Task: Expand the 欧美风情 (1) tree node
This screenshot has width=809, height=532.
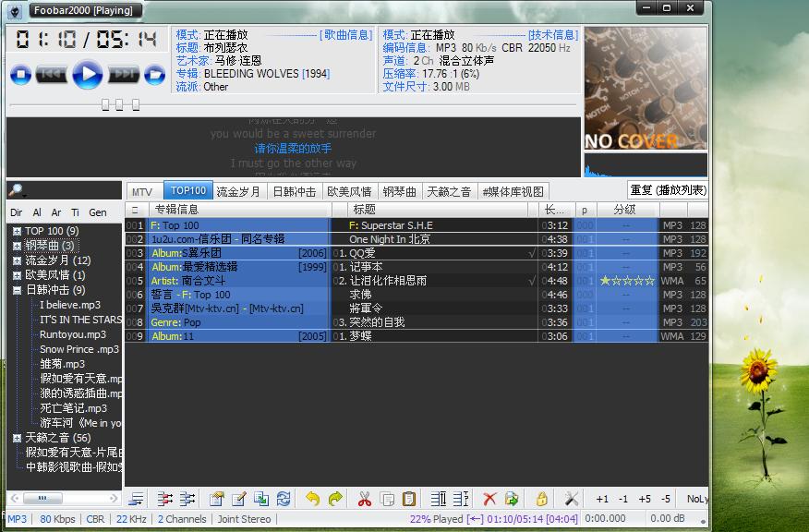Action: [x=17, y=275]
